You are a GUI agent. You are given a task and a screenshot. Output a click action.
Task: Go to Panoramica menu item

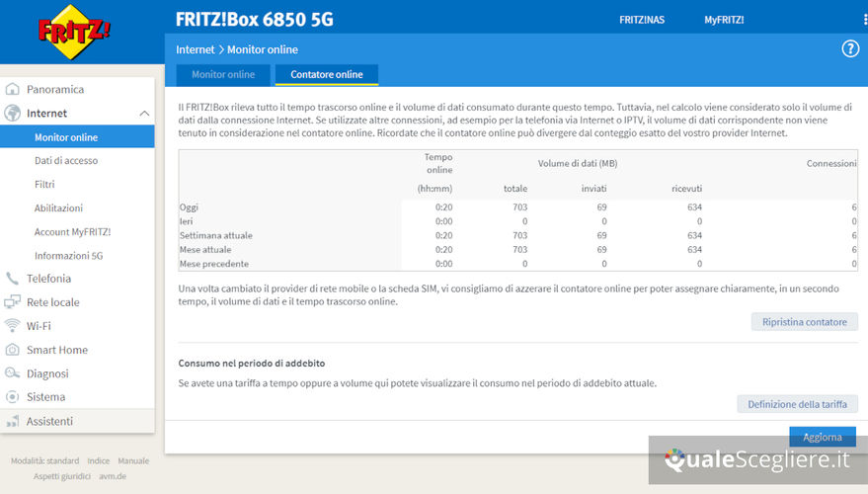55,89
